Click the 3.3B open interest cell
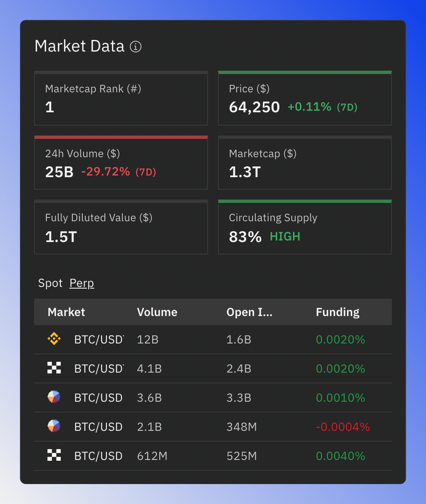The height and width of the screenshot is (504, 426). point(239,398)
